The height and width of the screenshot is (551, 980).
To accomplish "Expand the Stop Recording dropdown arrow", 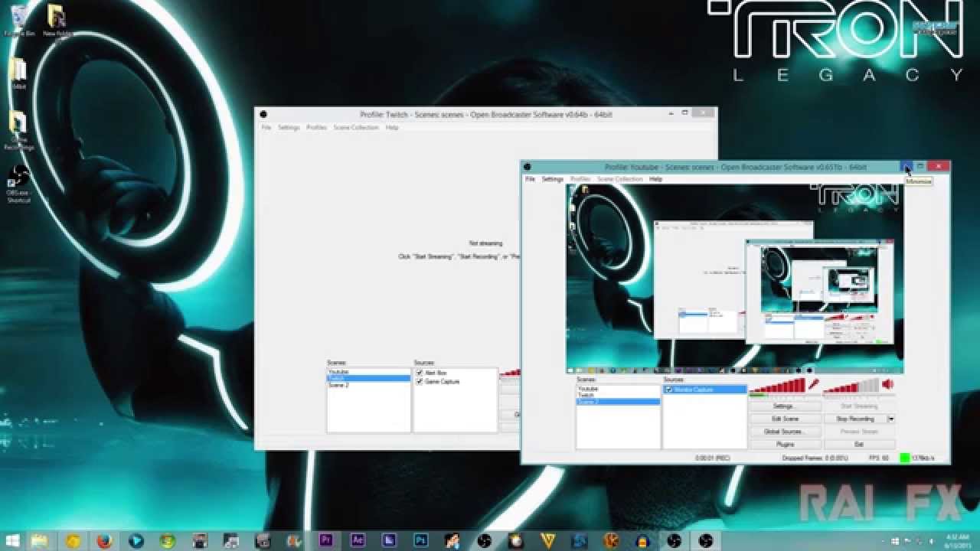I will pyautogui.click(x=891, y=419).
